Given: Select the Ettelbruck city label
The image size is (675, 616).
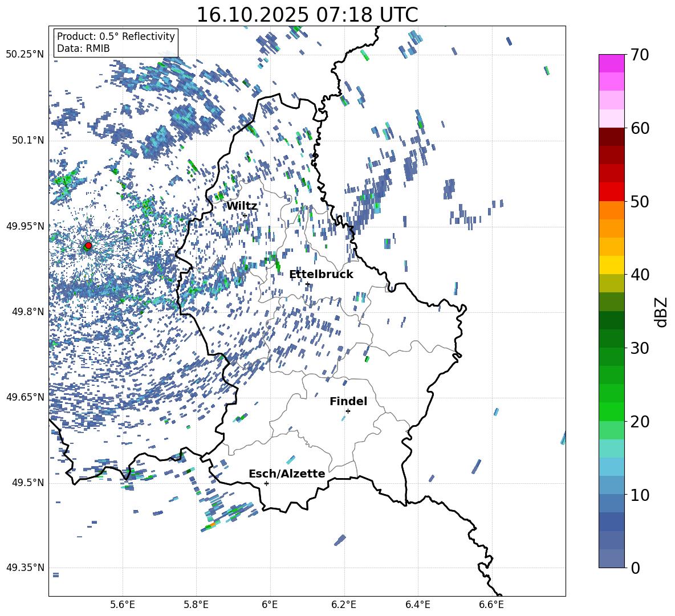Looking at the screenshot, I should point(321,274).
